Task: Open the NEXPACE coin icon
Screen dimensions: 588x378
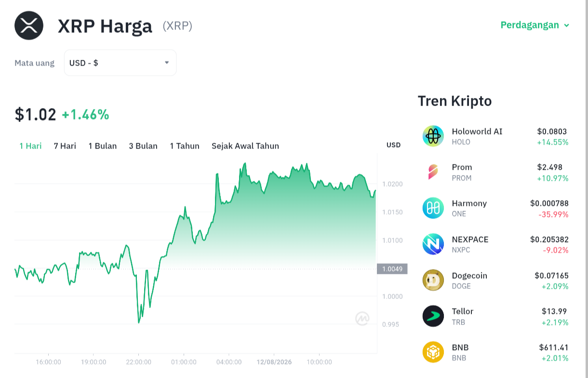Action: pyautogui.click(x=433, y=244)
